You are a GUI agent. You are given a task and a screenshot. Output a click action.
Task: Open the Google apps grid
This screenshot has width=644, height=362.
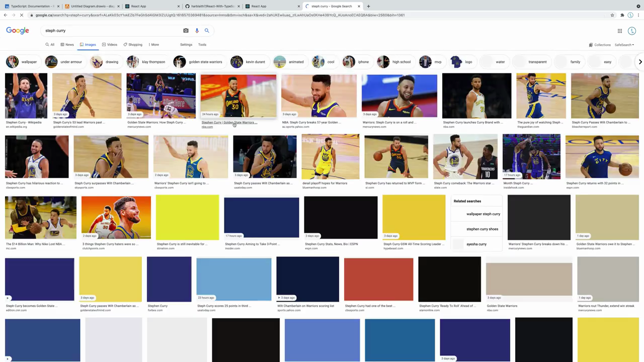click(620, 31)
